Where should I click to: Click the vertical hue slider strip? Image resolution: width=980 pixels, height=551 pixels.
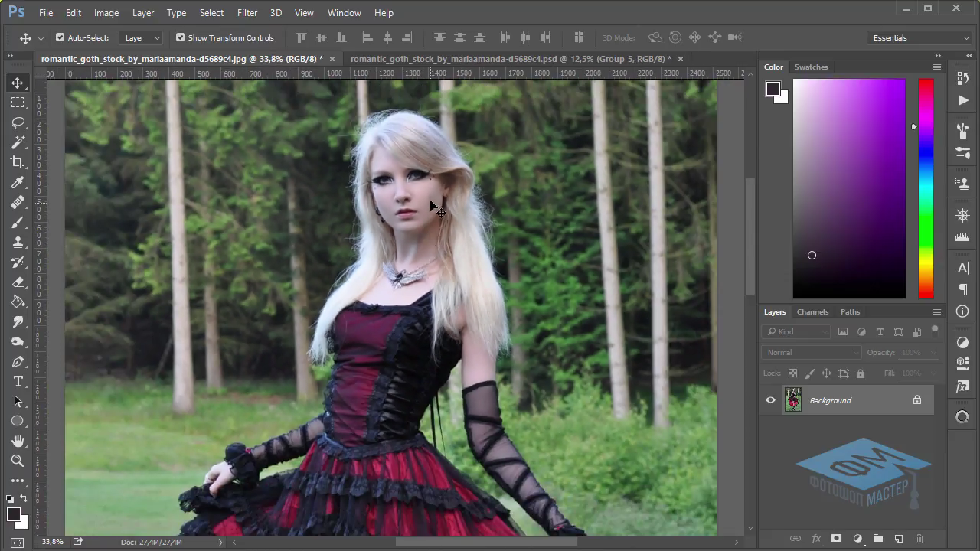pyautogui.click(x=926, y=188)
